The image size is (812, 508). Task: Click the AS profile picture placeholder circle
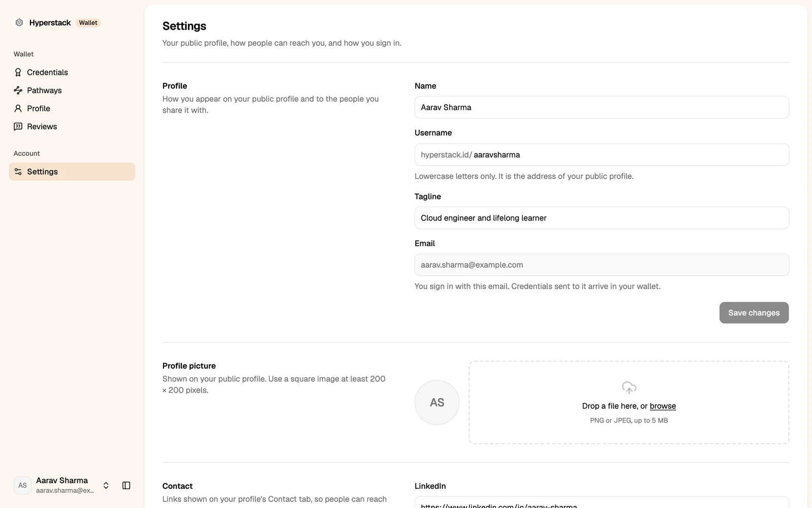point(437,402)
